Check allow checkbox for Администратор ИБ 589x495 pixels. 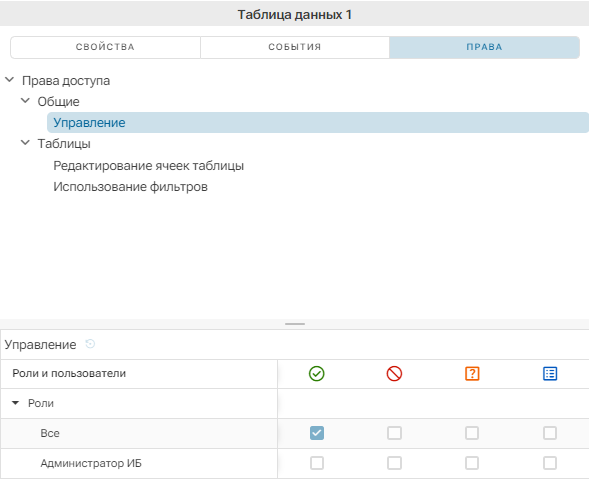317,463
